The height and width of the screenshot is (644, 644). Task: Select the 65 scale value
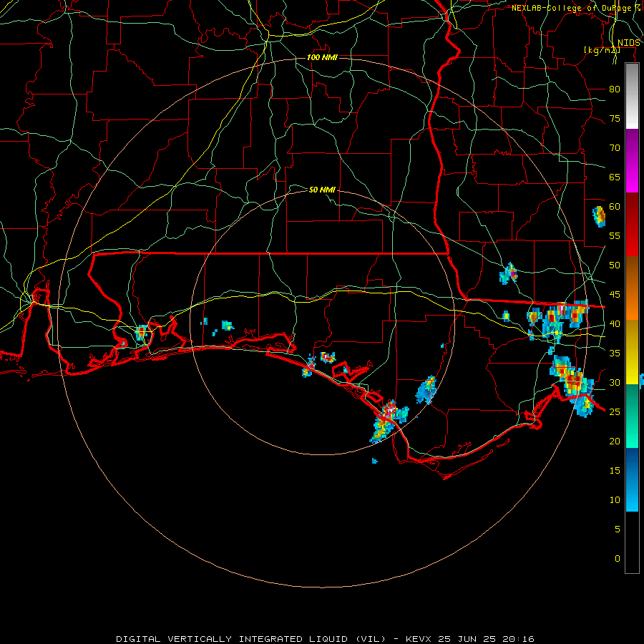pos(615,177)
